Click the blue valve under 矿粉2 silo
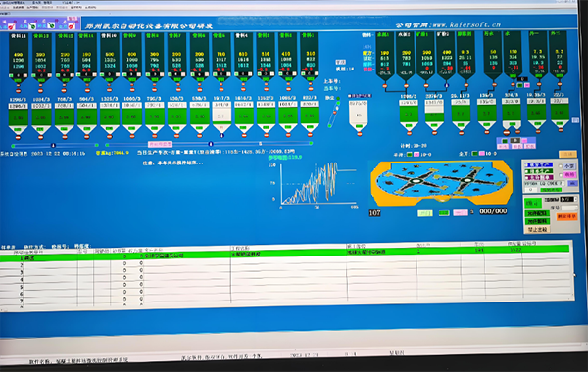Viewport: 588px width, 372px height. 447,85
